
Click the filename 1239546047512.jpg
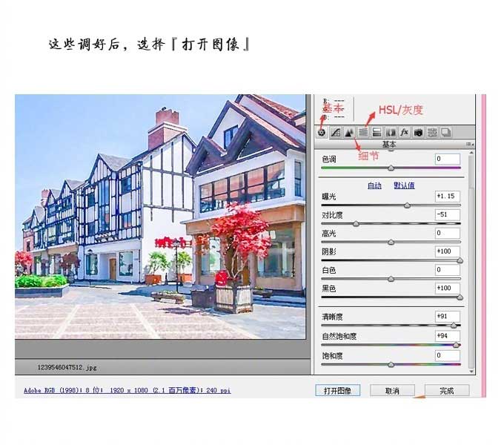(x=67, y=367)
